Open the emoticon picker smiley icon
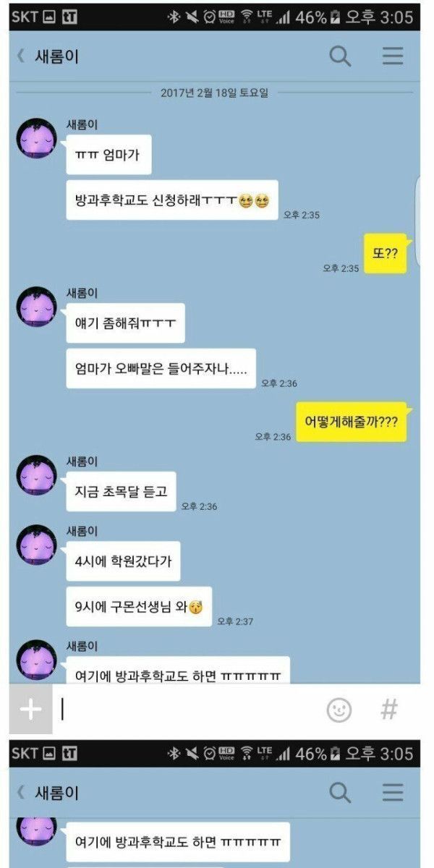434x868 pixels. click(x=339, y=710)
